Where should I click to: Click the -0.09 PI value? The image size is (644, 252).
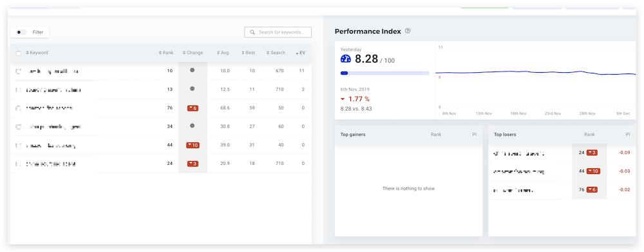pos(624,153)
